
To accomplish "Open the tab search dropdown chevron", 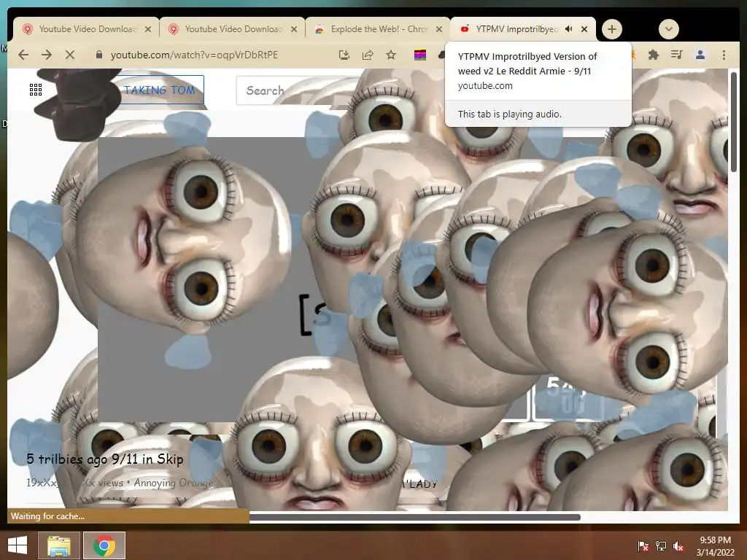I will coord(668,29).
